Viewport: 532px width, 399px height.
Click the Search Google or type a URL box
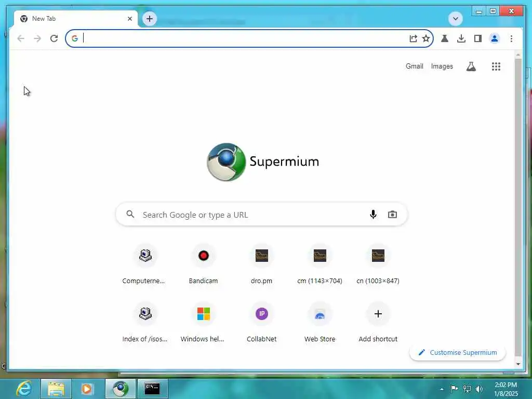pos(261,215)
